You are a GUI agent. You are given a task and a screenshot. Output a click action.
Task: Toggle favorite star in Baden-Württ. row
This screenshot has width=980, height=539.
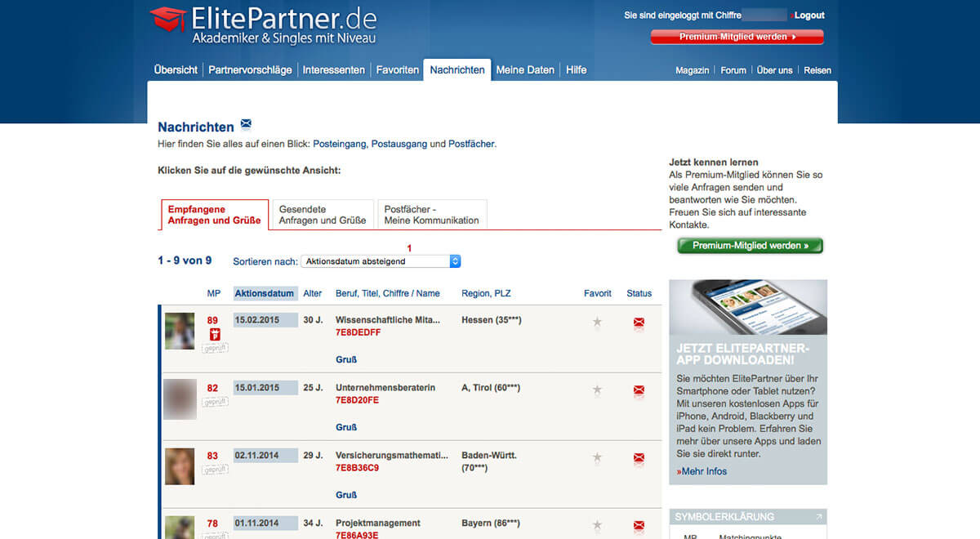pos(597,458)
